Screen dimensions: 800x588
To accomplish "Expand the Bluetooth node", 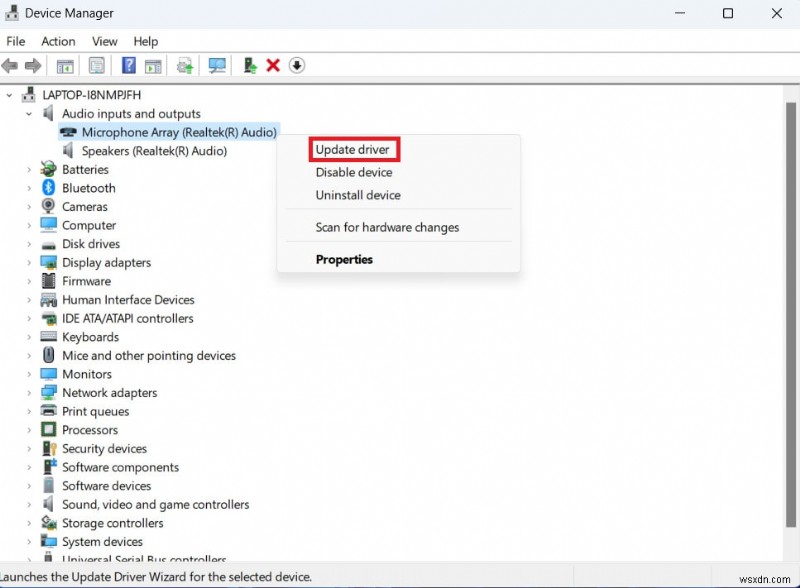I will click(29, 188).
